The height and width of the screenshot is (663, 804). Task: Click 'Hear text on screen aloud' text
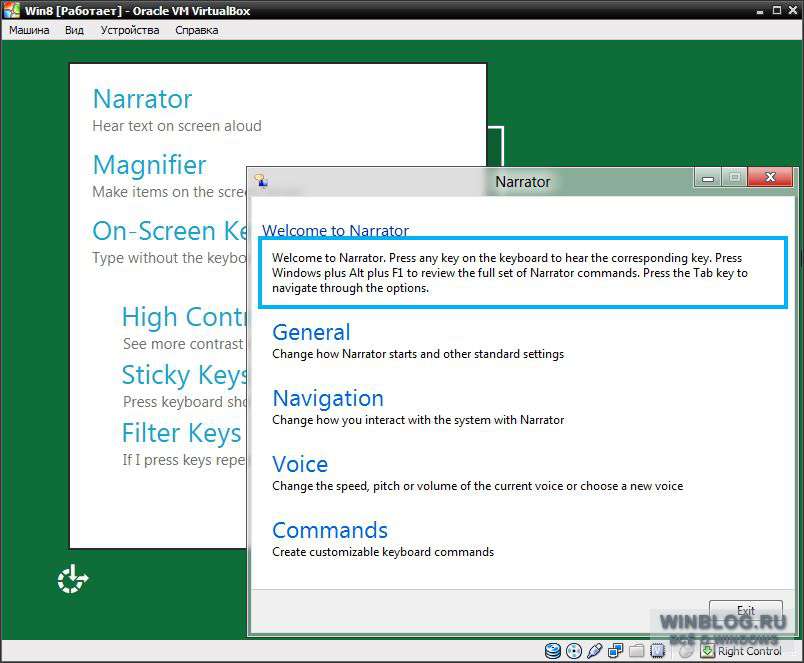pos(177,126)
